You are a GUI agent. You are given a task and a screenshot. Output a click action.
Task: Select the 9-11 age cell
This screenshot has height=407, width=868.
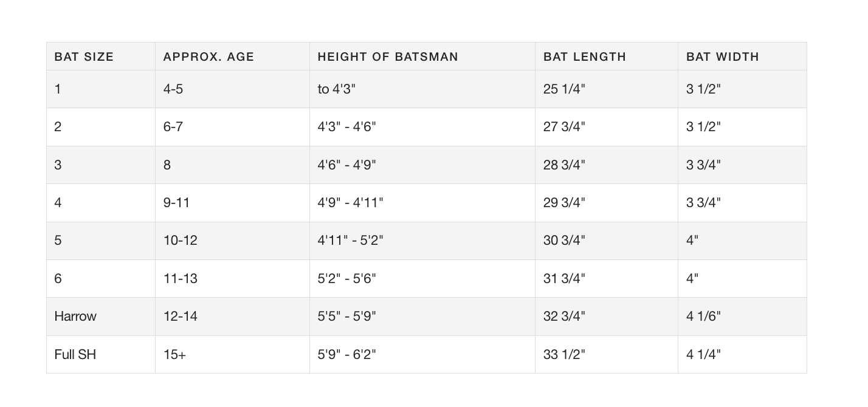[233, 203]
